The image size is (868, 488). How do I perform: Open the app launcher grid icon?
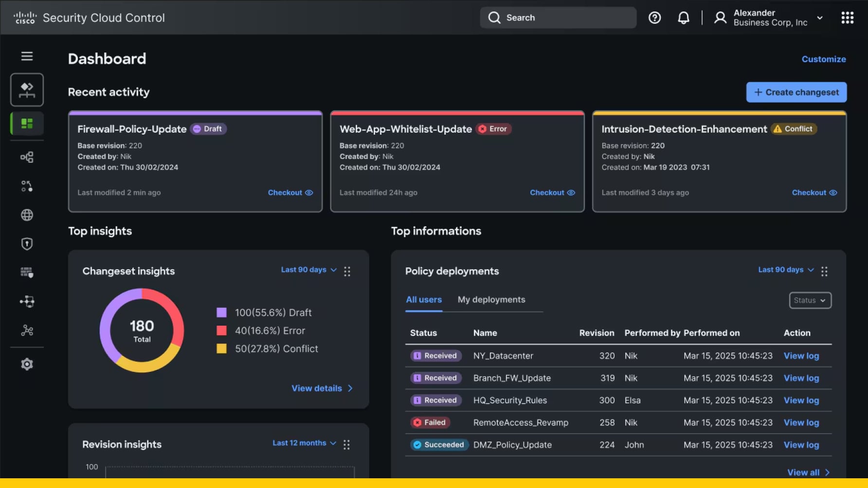(x=847, y=18)
